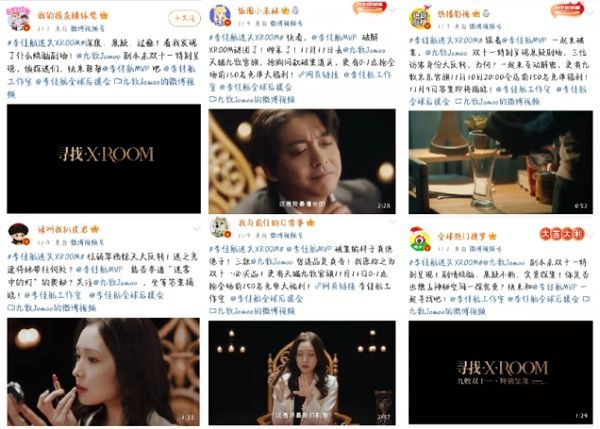Viewport: 600px width, 429px height.
Task: Open the black-haired cartoon avatar profile
Action: pyautogui.click(x=18, y=234)
